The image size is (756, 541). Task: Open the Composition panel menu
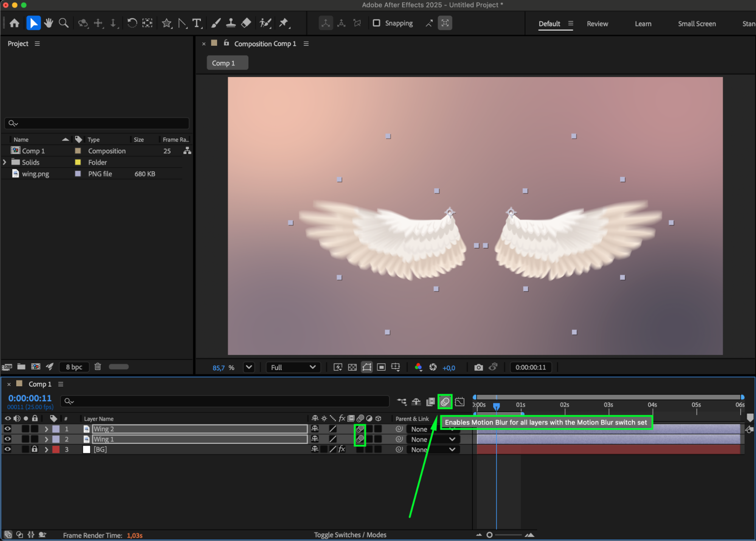coord(306,44)
